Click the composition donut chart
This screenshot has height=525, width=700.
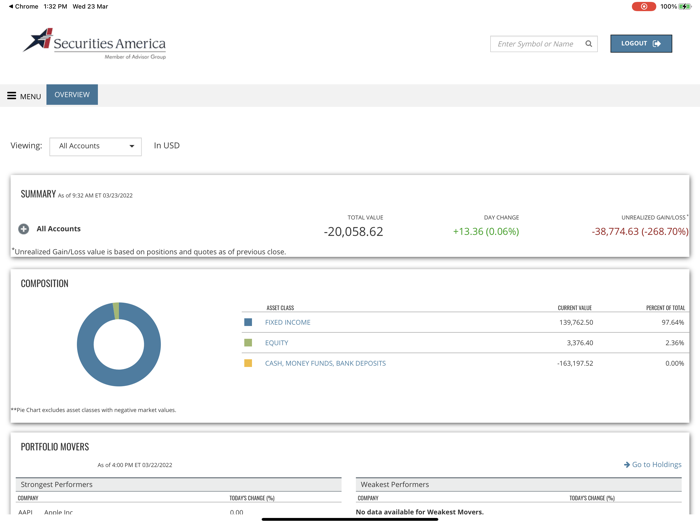(119, 344)
